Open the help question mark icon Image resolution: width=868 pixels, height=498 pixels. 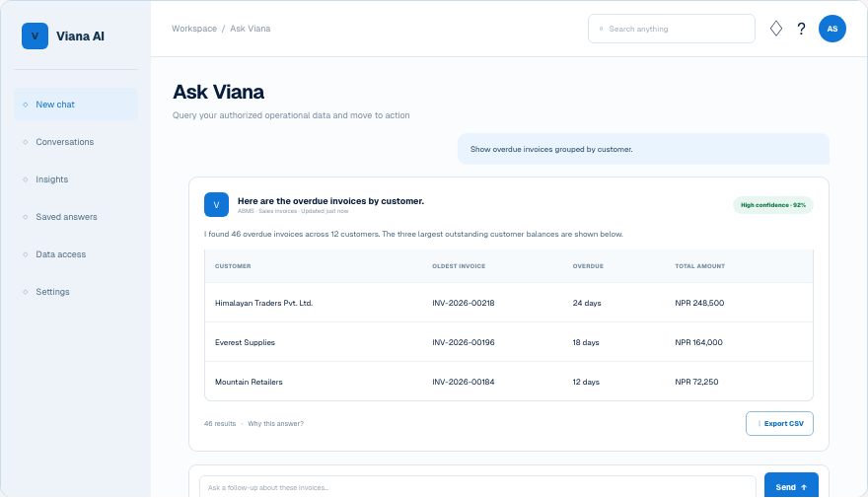[x=801, y=29]
